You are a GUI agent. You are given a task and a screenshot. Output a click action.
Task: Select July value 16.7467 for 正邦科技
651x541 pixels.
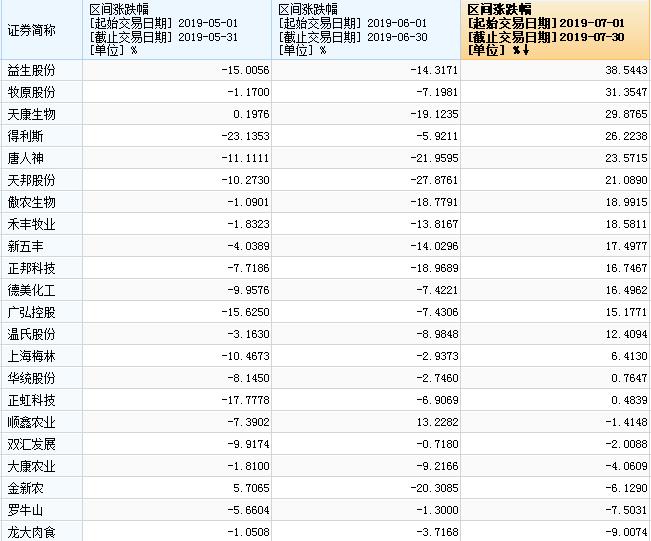pyautogui.click(x=626, y=268)
